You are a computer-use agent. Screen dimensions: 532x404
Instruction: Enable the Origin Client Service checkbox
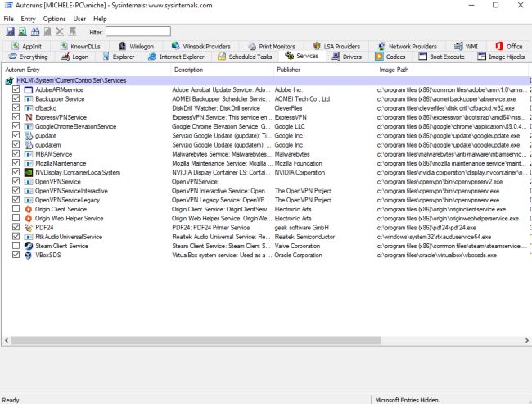tap(16, 209)
